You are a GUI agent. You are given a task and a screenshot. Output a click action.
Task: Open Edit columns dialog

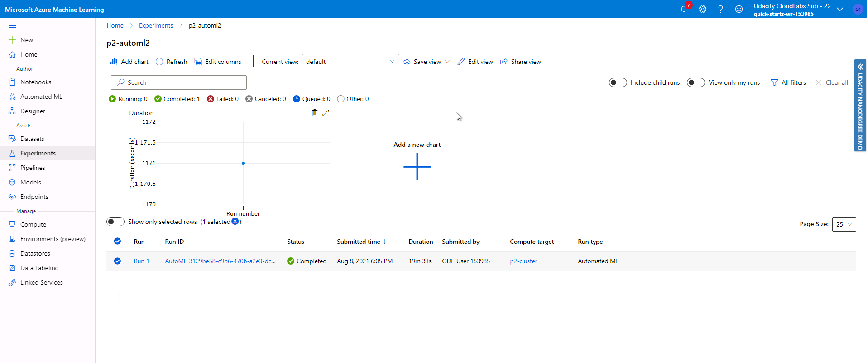tap(218, 62)
